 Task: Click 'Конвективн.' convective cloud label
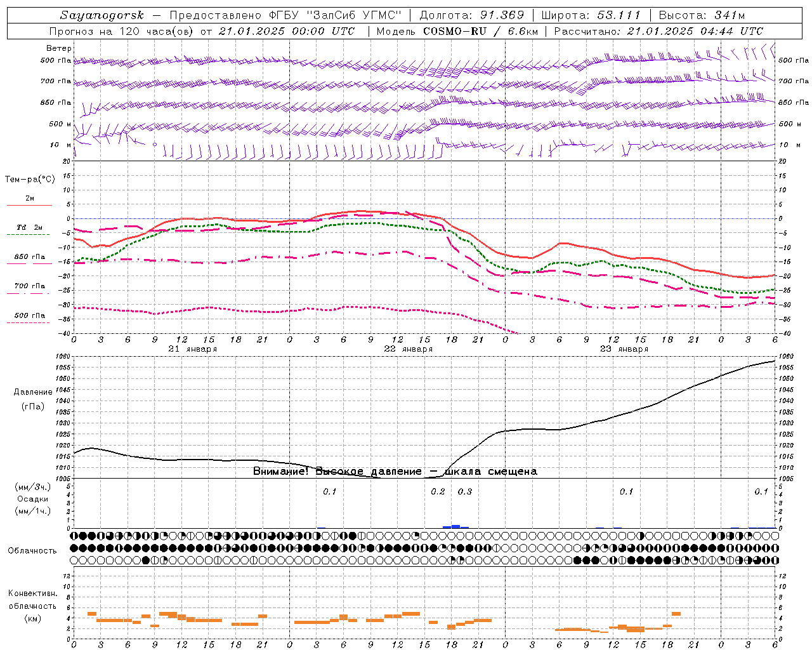[x=32, y=593]
